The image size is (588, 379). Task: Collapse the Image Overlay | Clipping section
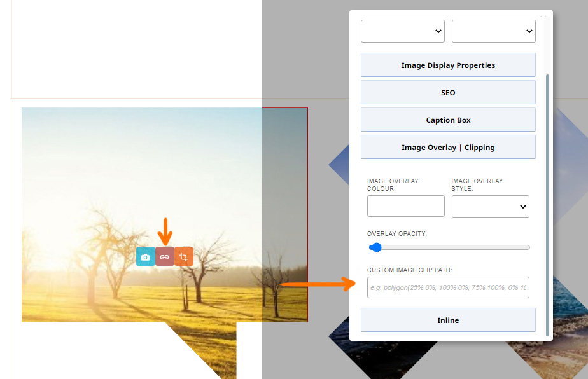click(x=448, y=148)
